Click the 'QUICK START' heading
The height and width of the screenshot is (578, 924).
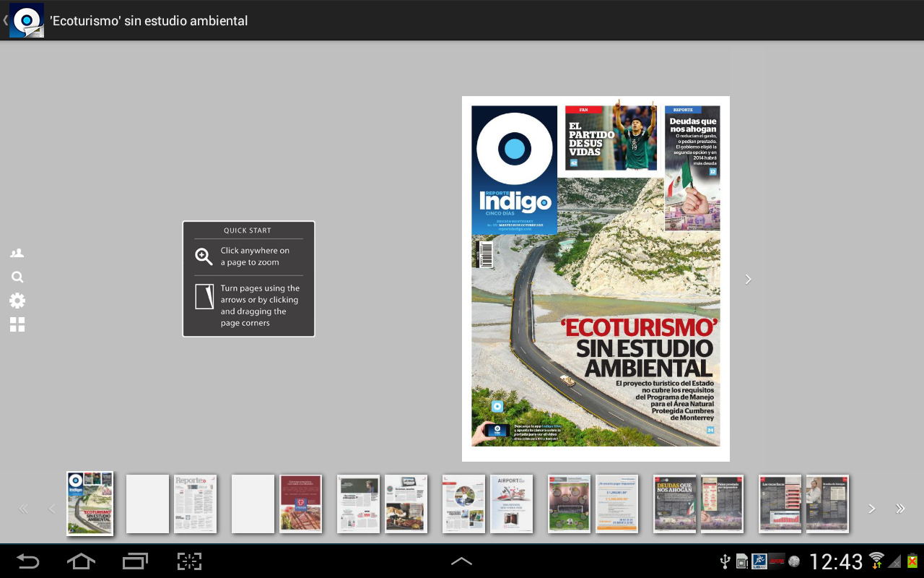(x=248, y=230)
